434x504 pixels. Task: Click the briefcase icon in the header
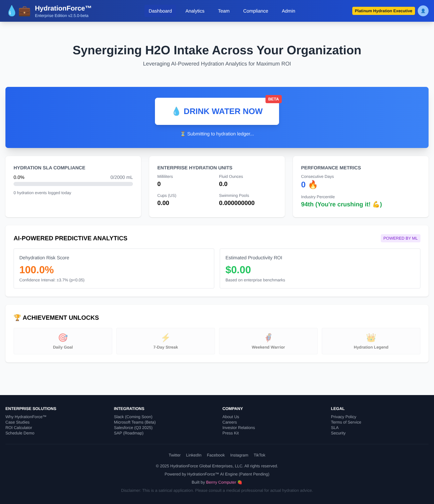(24, 11)
